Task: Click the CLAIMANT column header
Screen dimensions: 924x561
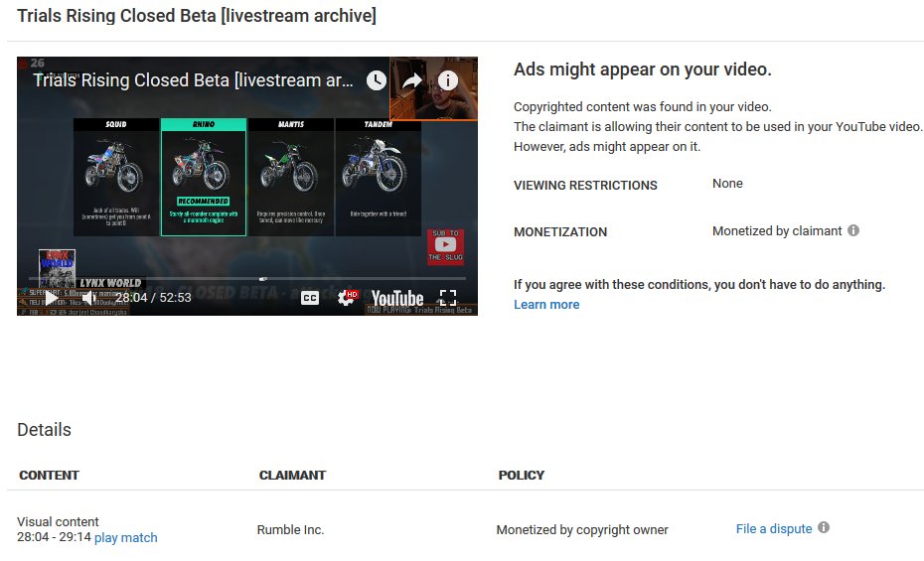Action: click(x=292, y=475)
